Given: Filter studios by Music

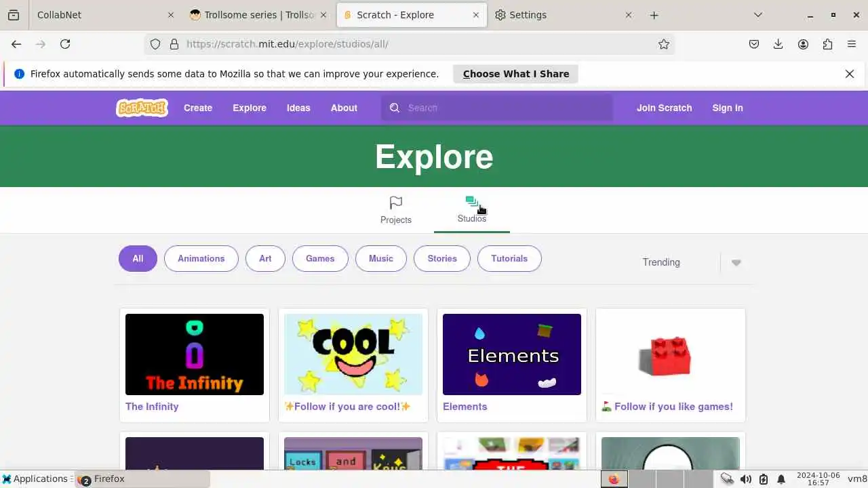Looking at the screenshot, I should pyautogui.click(x=381, y=258).
